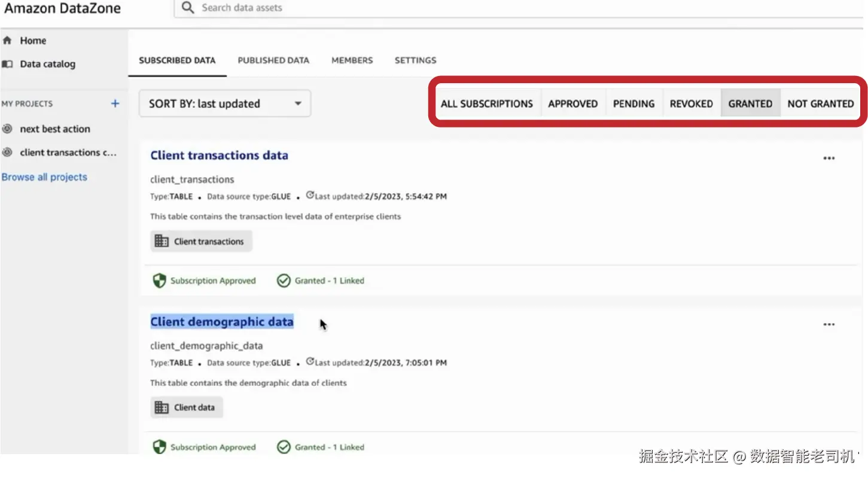
Task: Open more options for Client transactions data
Action: (x=829, y=159)
